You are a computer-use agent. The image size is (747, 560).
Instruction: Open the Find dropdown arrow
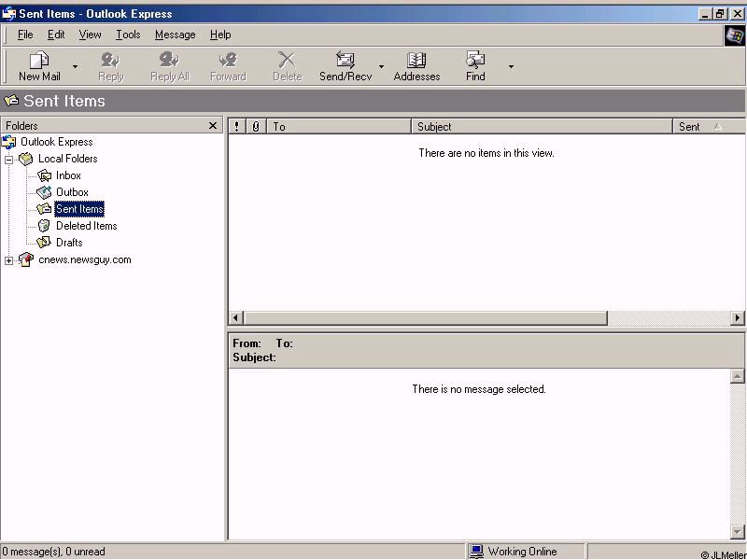511,67
